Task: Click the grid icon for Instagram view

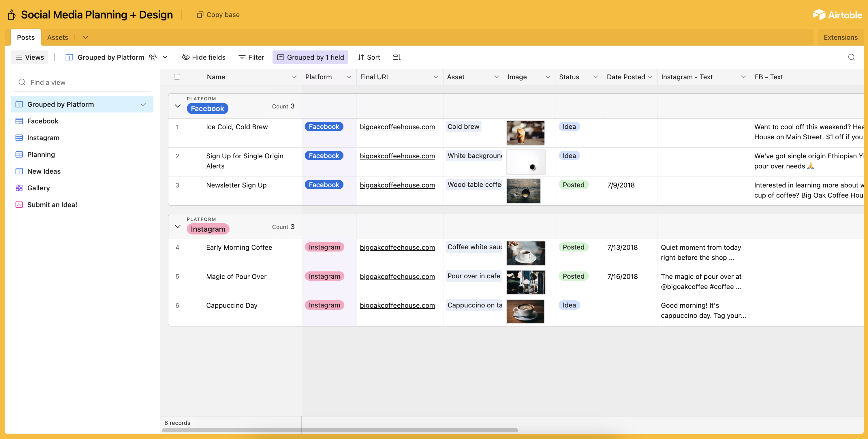Action: coord(19,138)
